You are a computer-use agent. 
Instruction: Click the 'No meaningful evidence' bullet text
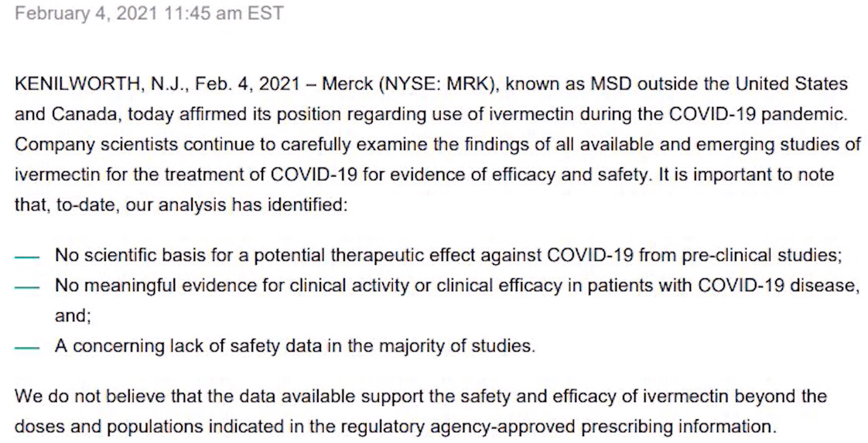pos(457,286)
